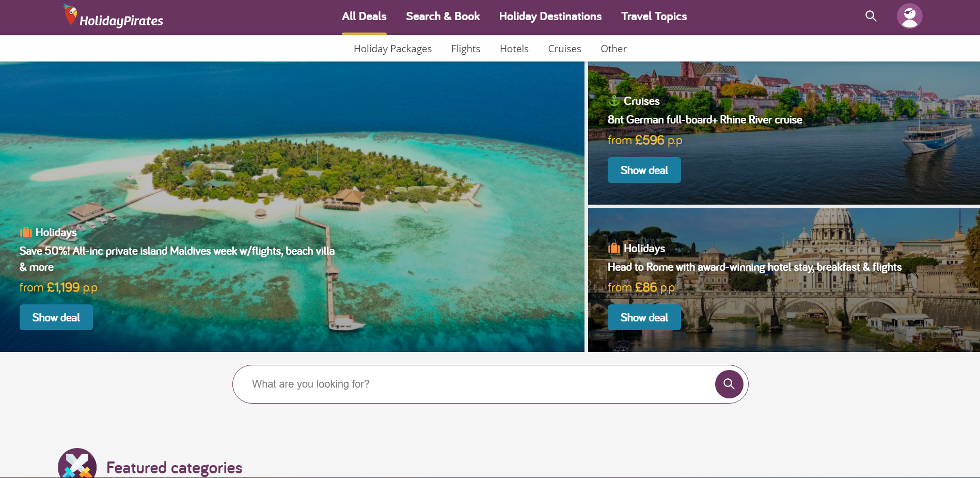Open the Maldives all-inc deal title
The height and width of the screenshot is (478, 980).
(x=177, y=259)
